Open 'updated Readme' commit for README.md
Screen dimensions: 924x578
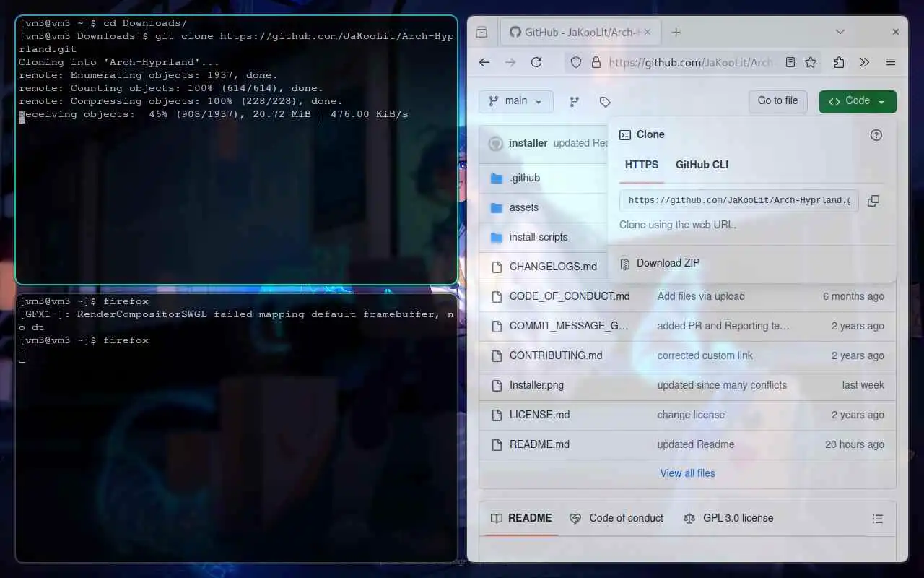point(696,444)
